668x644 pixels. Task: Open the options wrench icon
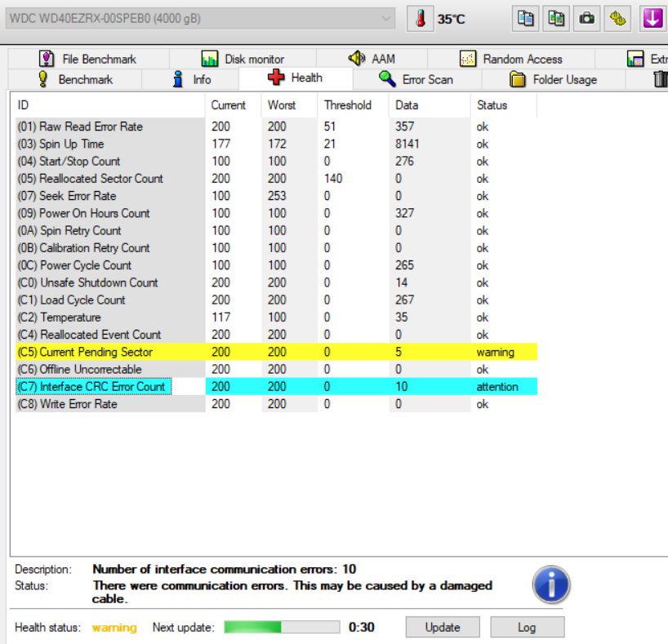(617, 18)
